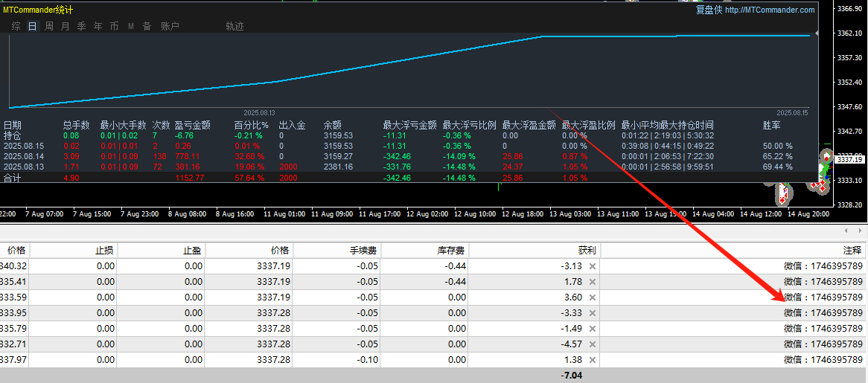The height and width of the screenshot is (383, 868).
Task: Click the 3362.10 price axis label
Action: pos(851,33)
